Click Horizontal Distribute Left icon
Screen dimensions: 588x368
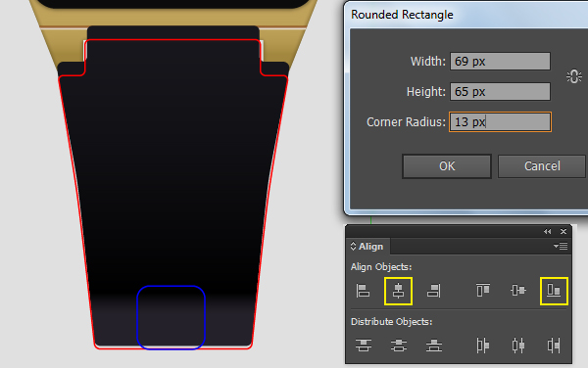coord(482,345)
